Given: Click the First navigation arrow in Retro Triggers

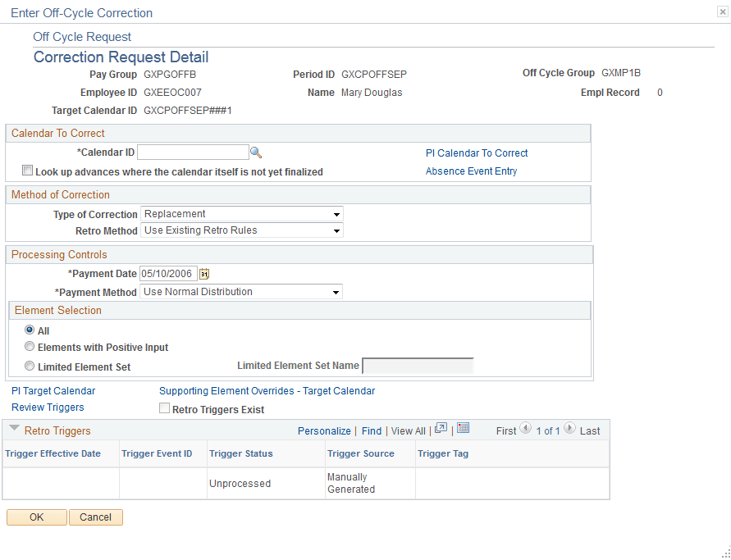Looking at the screenshot, I should 525,430.
